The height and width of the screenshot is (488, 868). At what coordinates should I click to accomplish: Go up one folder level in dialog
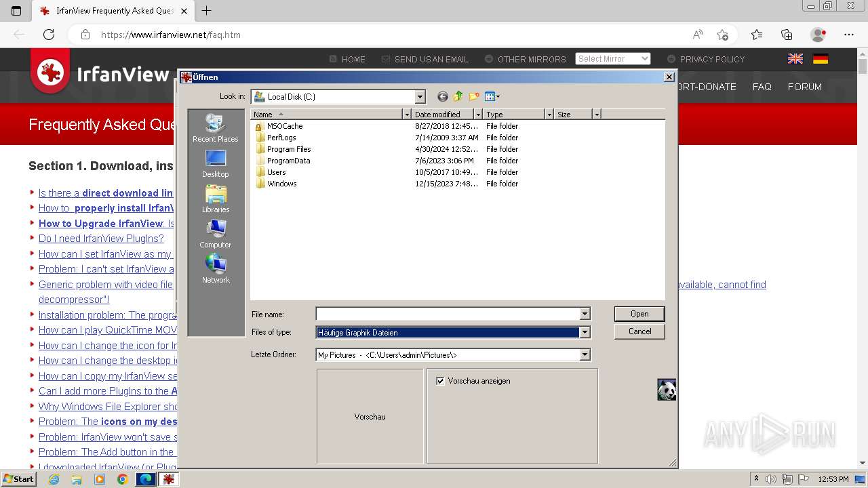pos(458,97)
